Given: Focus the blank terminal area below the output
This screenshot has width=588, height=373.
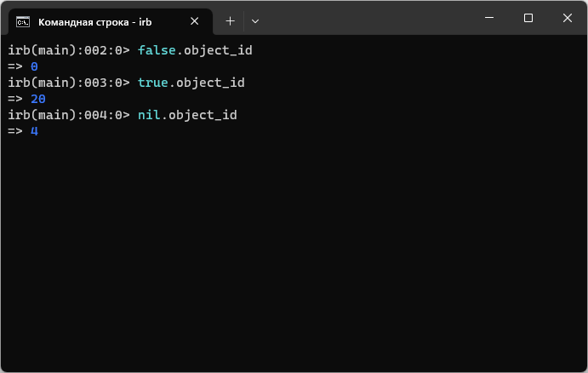Looking at the screenshot, I should pos(294,255).
